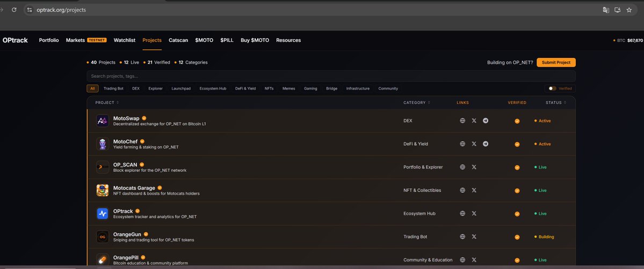The width and height of the screenshot is (644, 269).
Task: Click the OP_SCAN project logo
Action: click(102, 167)
